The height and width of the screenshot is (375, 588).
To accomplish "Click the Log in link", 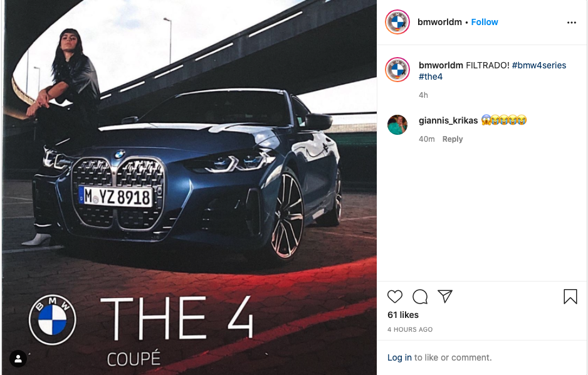I will [399, 357].
